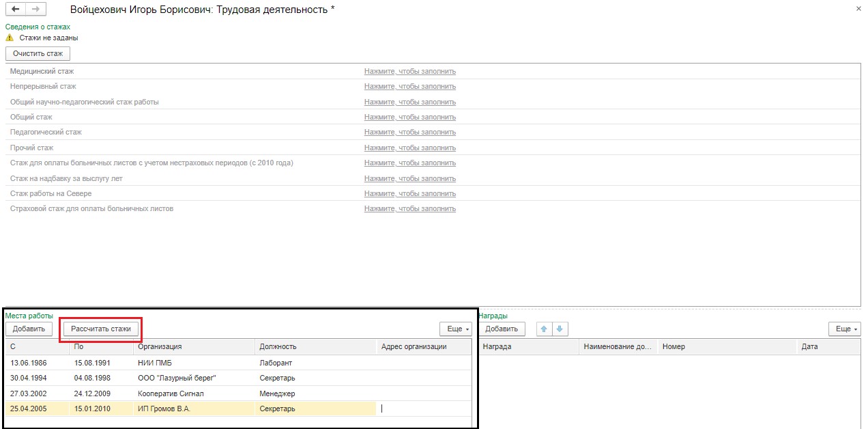Fill in Прочий стаж link
The height and width of the screenshot is (429, 868).
click(410, 148)
